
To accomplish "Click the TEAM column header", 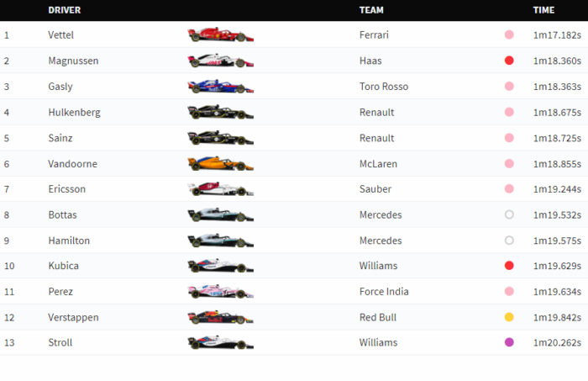I will pyautogui.click(x=372, y=10).
